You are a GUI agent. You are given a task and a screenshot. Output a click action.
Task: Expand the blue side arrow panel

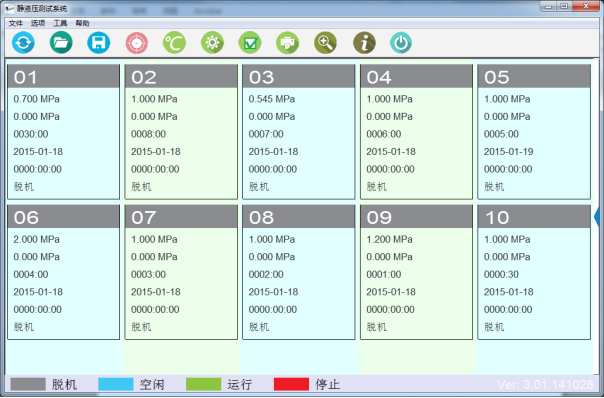point(597,217)
